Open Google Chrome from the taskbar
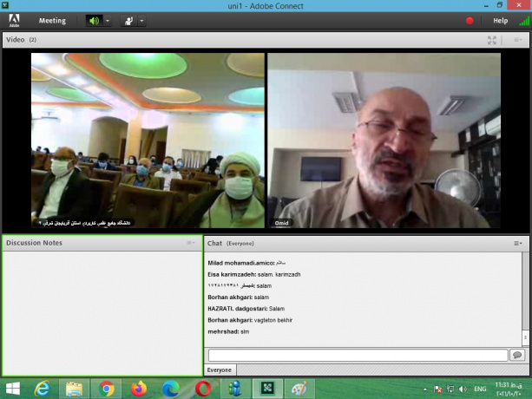The image size is (532, 399). [107, 389]
